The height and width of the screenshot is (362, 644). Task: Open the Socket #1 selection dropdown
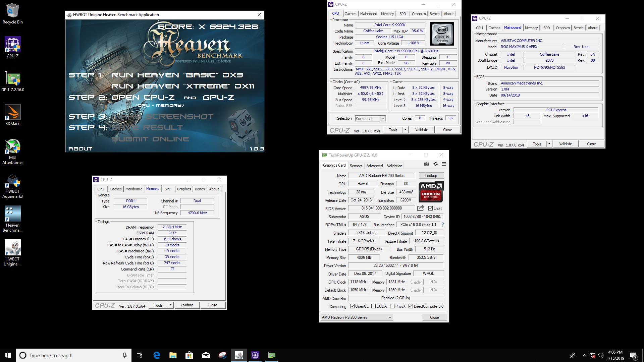click(x=370, y=119)
